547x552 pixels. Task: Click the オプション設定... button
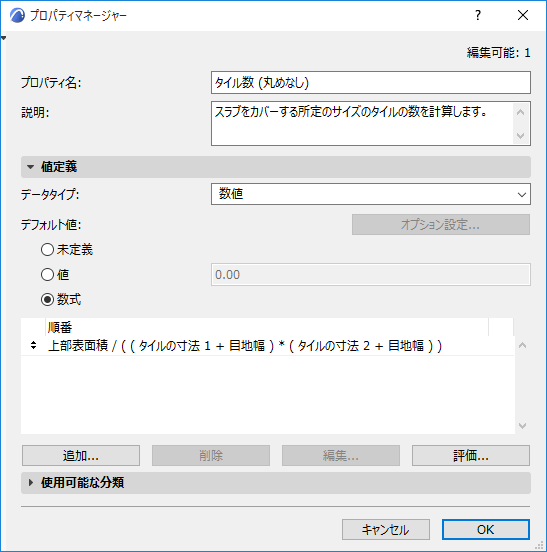point(441,225)
